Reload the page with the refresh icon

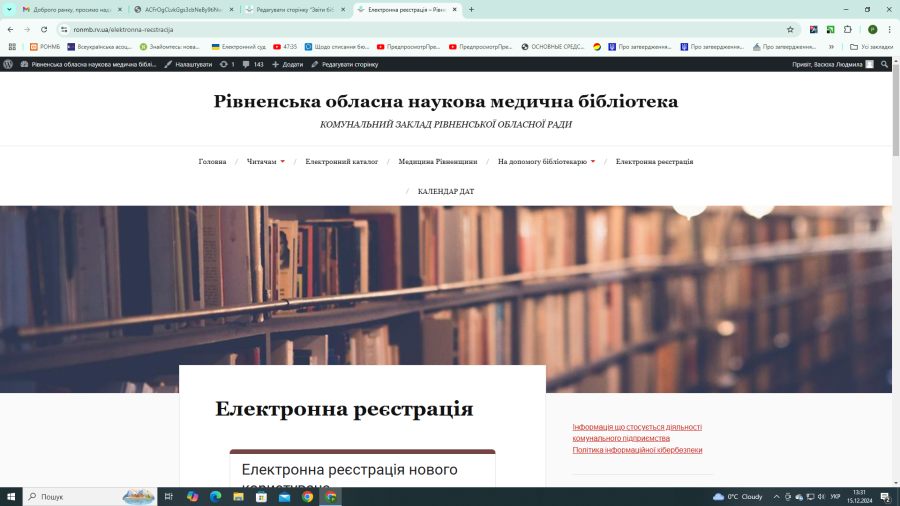pyautogui.click(x=44, y=29)
